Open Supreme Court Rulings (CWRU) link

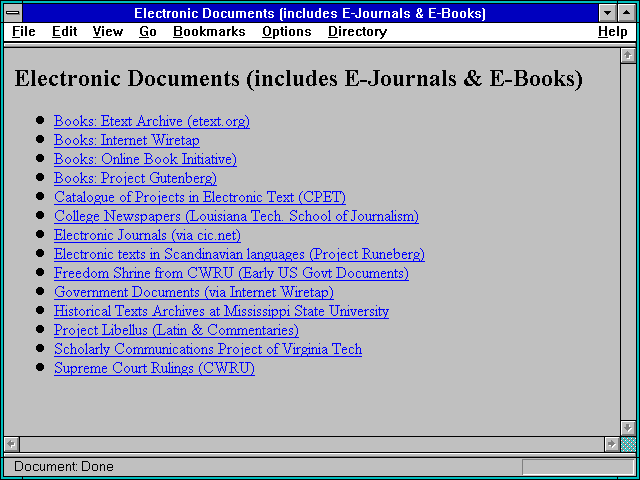[x=154, y=368]
